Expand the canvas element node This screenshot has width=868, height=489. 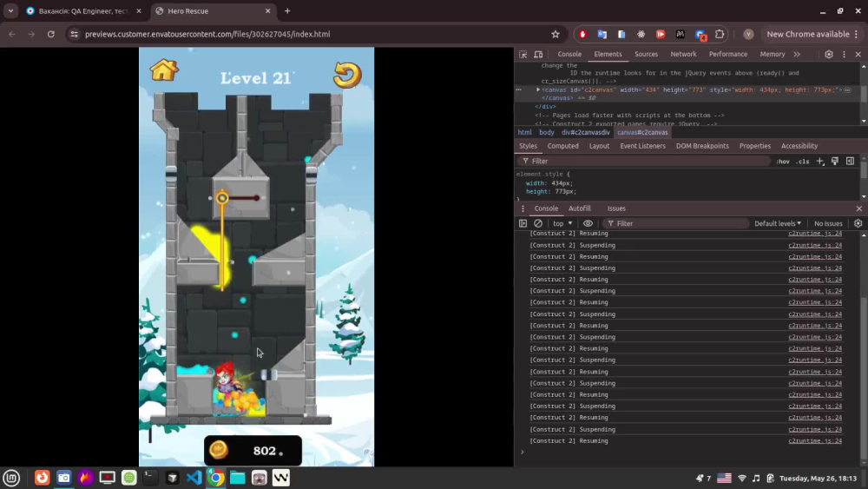click(x=538, y=89)
